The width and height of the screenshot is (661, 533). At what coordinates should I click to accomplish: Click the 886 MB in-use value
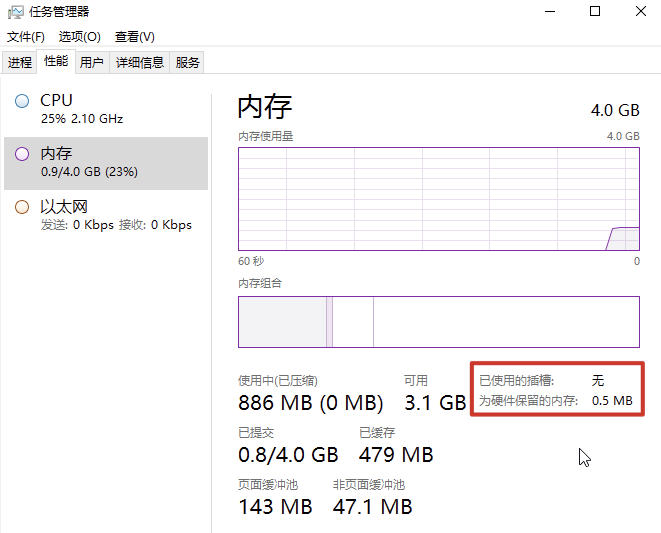coord(275,403)
